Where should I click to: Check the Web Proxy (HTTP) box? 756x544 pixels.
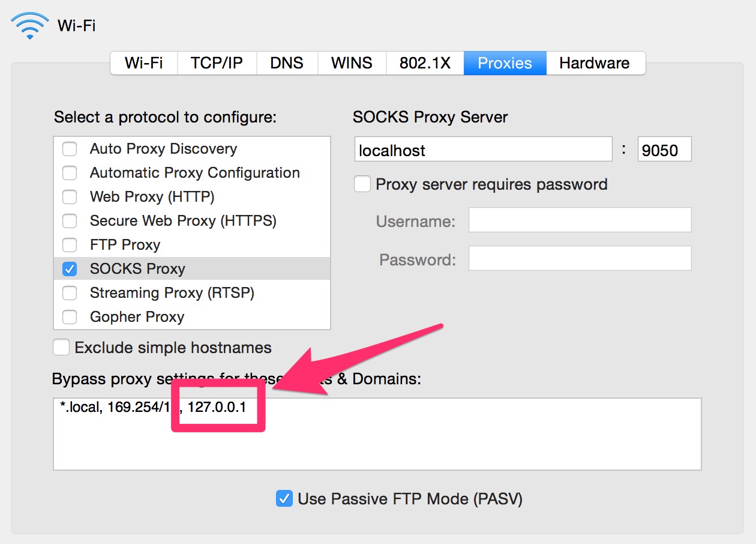pos(70,197)
